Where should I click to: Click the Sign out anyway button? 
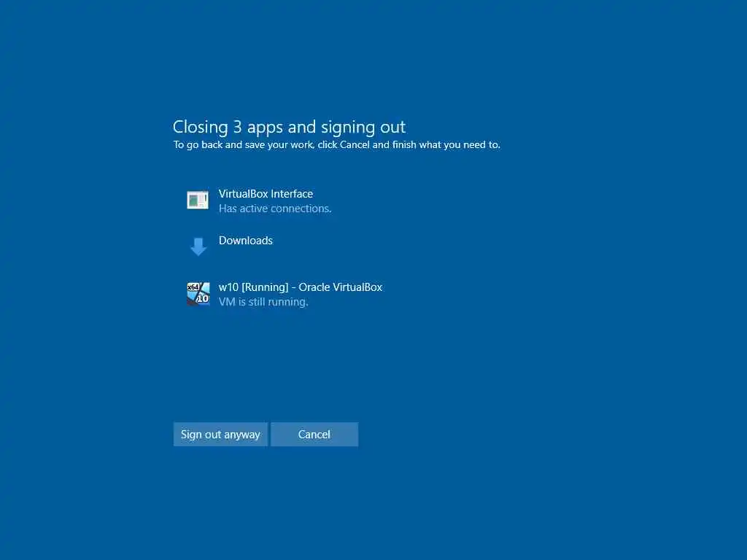point(220,435)
